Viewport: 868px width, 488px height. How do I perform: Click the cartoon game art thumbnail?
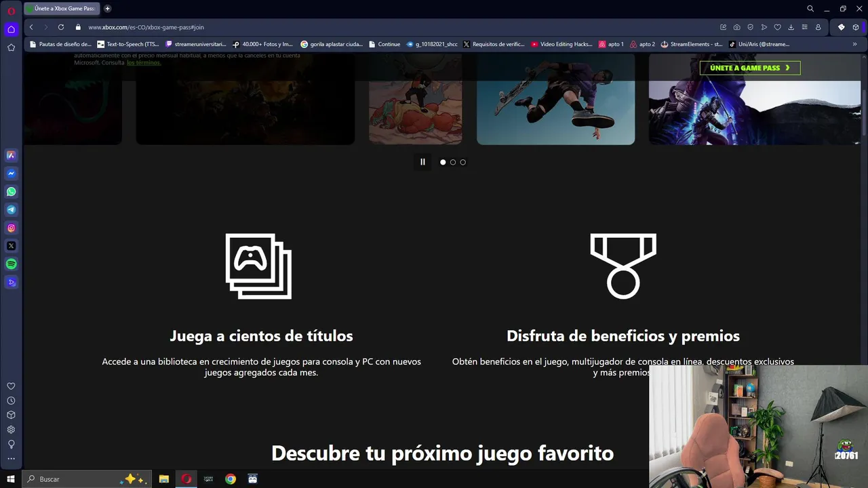[416, 99]
